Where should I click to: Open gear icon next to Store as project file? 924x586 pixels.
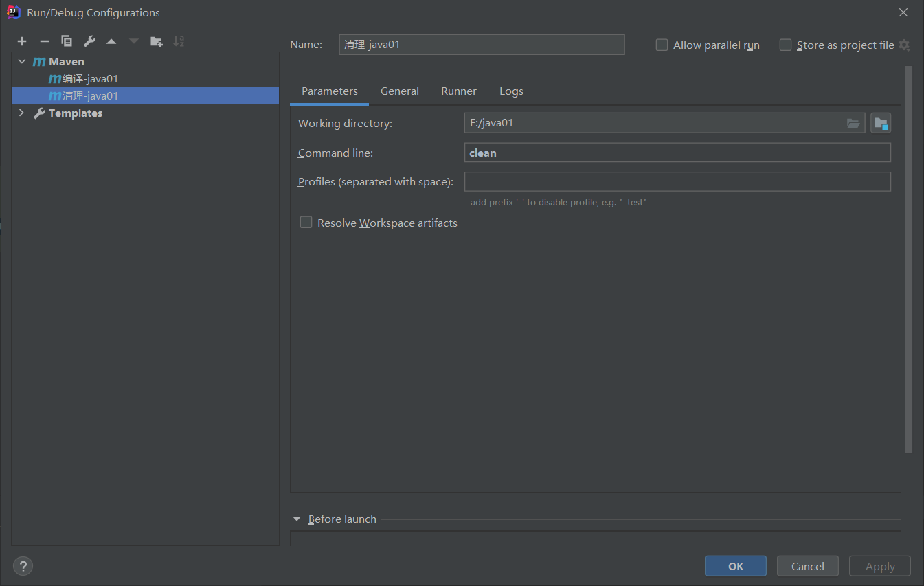point(905,45)
